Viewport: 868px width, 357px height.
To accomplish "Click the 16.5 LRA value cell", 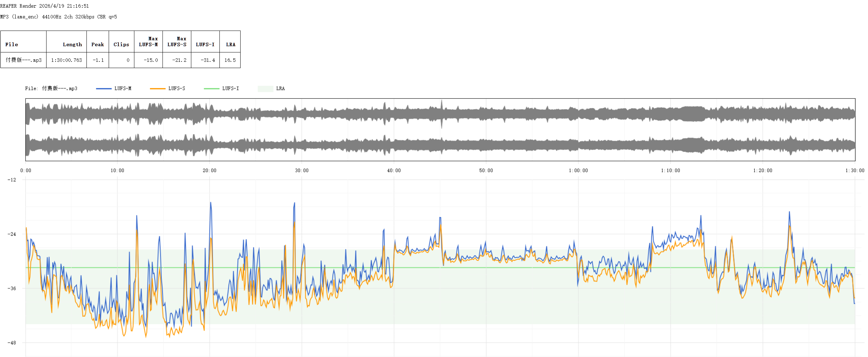I will [230, 60].
